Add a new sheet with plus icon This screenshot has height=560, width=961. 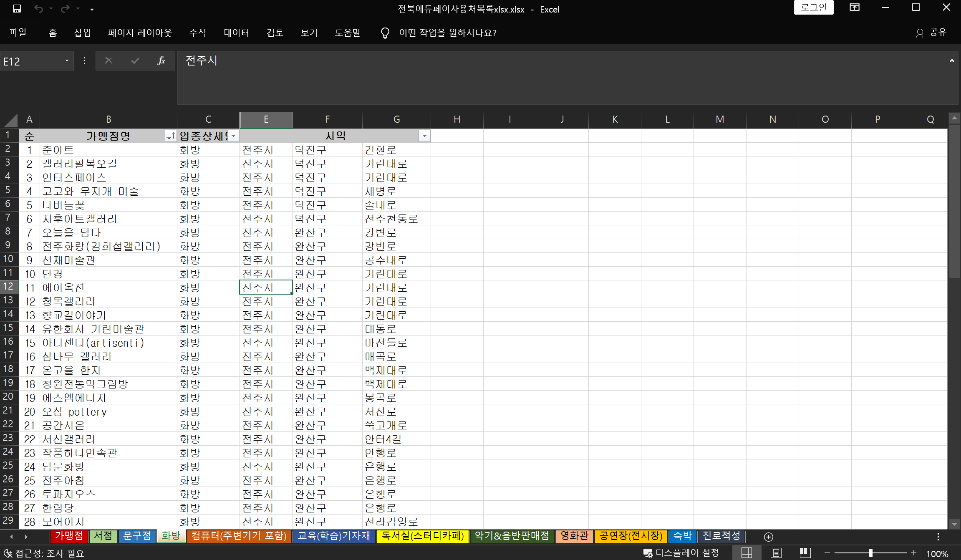(769, 537)
